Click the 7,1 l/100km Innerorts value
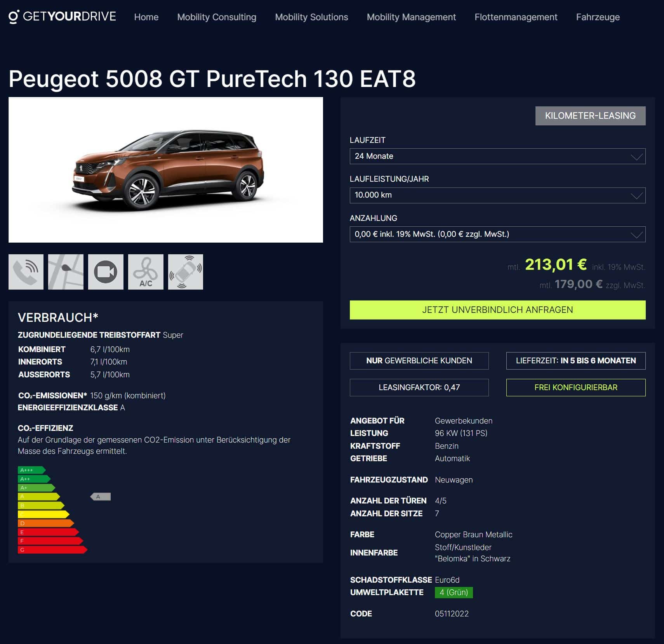 click(109, 362)
